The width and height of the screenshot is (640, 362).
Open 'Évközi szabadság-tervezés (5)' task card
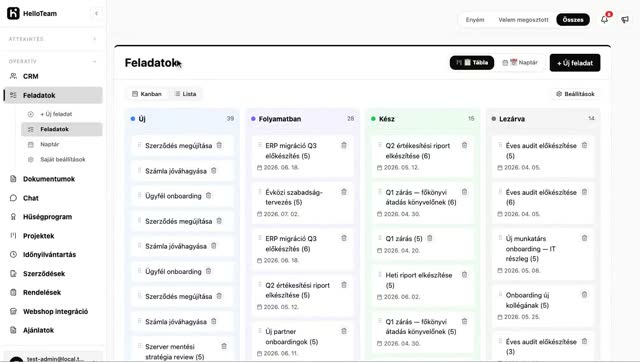pyautogui.click(x=303, y=203)
